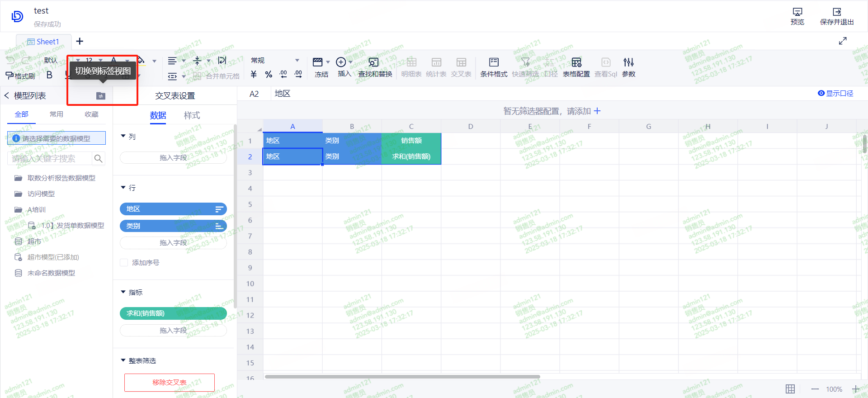Enable the add serial number (添加序号) checkbox

(124, 263)
